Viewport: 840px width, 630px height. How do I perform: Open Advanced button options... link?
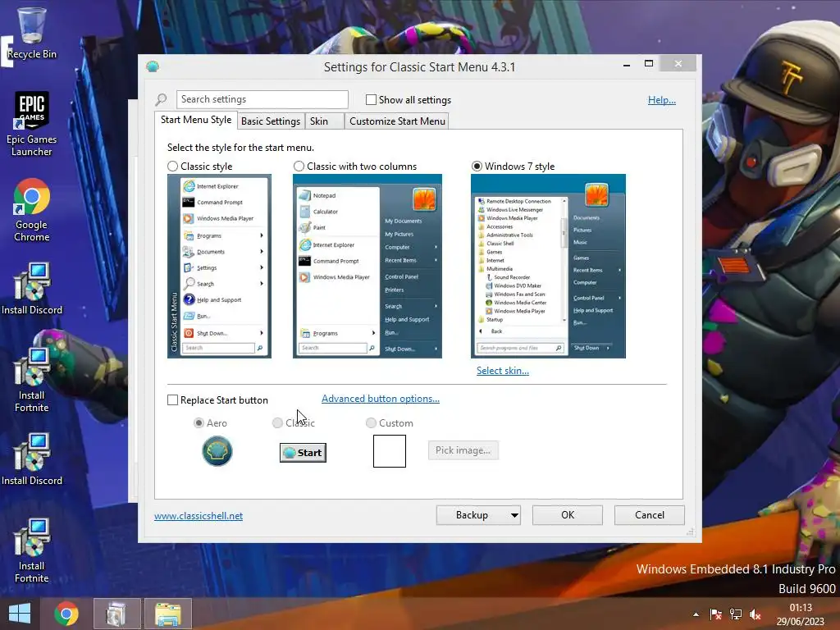click(381, 399)
